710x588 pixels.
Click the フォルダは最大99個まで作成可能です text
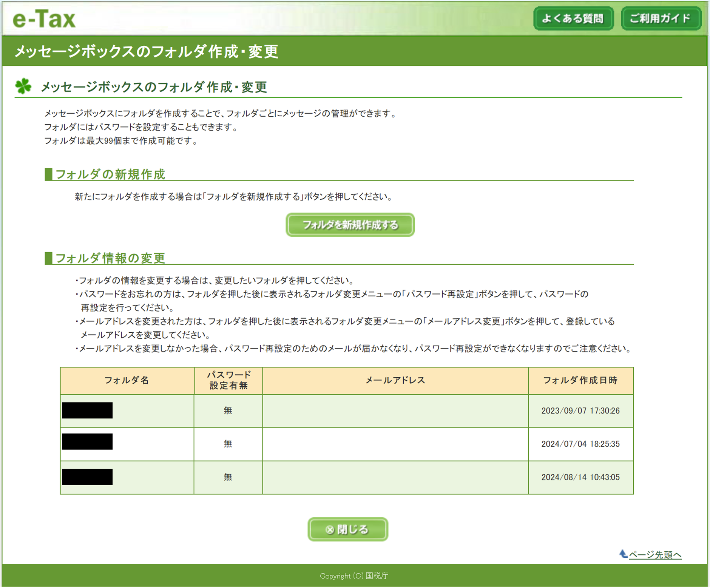pyautogui.click(x=121, y=141)
